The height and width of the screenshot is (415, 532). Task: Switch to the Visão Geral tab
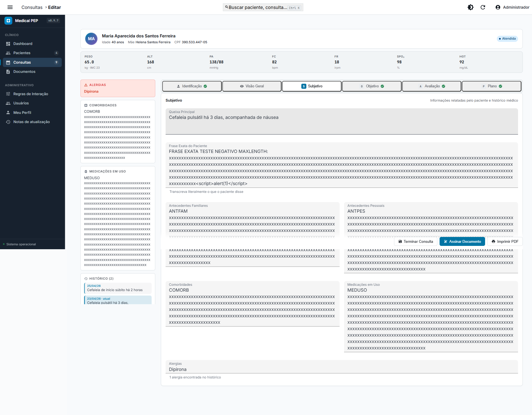252,86
